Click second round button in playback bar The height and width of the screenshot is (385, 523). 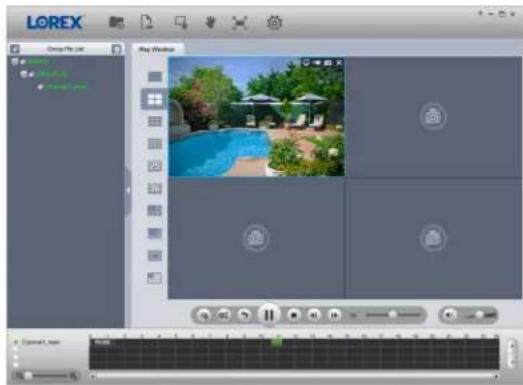coord(224,315)
